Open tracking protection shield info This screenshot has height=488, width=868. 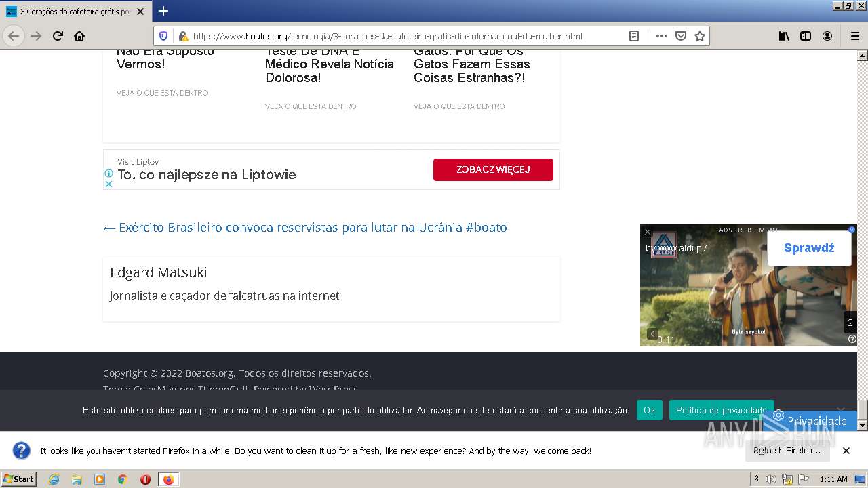pyautogui.click(x=163, y=36)
